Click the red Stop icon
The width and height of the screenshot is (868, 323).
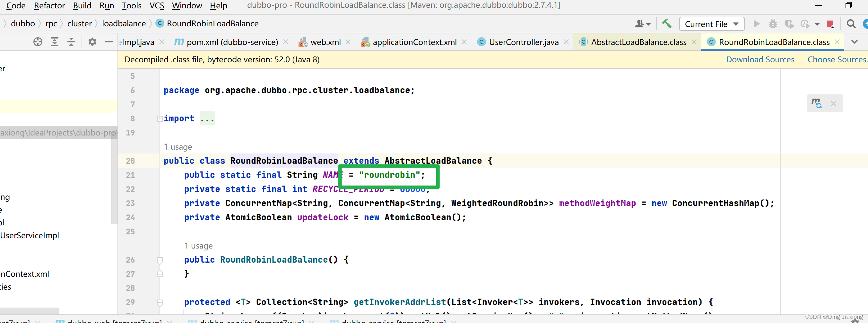830,24
